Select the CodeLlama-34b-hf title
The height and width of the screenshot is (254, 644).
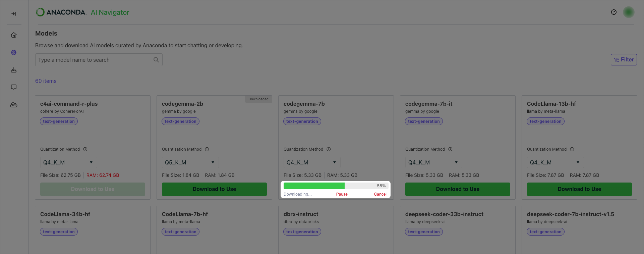65,214
